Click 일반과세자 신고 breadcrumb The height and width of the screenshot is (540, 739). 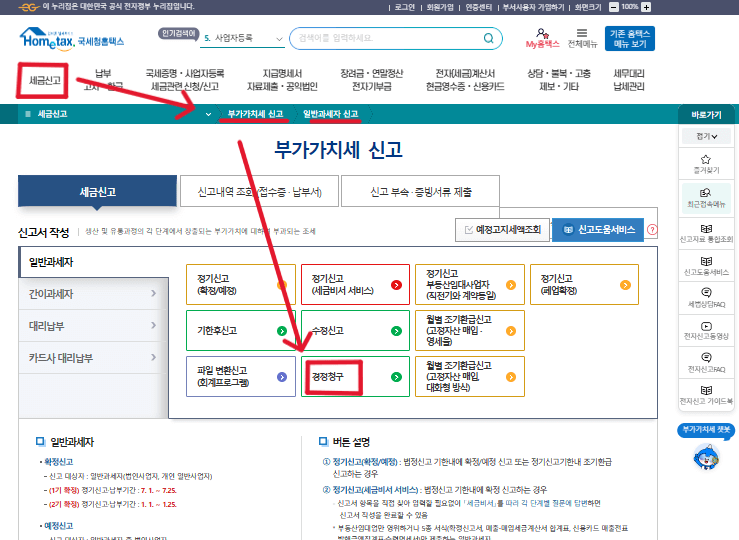[x=330, y=114]
